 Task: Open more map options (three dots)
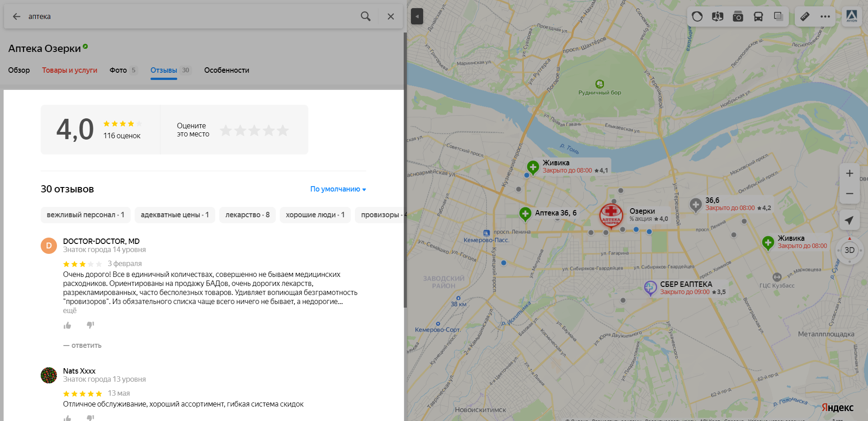(x=826, y=17)
